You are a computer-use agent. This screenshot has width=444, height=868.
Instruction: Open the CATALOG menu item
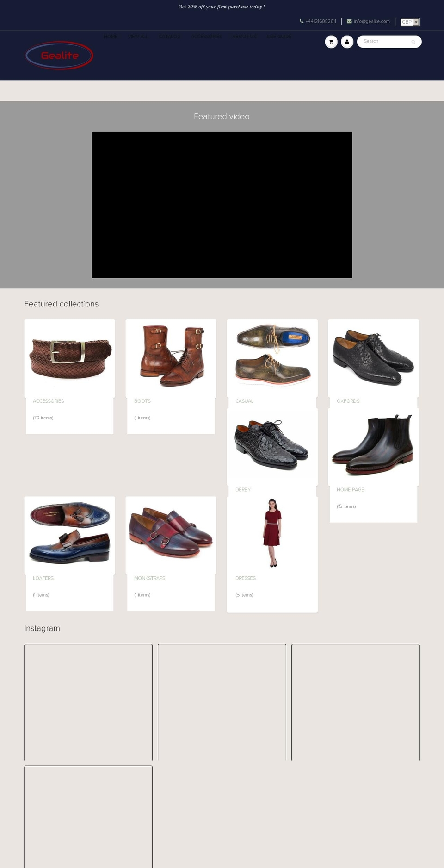pos(170,37)
